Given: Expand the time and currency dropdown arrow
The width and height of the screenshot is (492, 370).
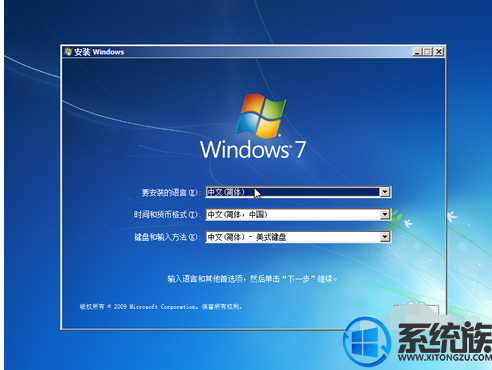Looking at the screenshot, I should (385, 214).
